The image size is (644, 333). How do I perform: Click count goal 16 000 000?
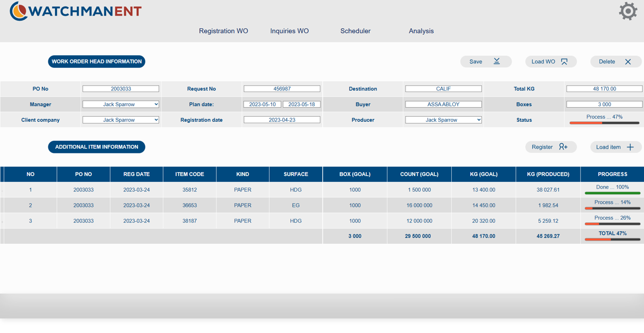pos(419,205)
